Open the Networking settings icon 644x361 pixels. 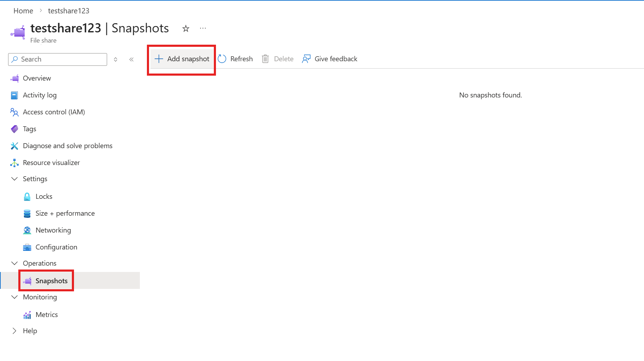coord(27,230)
